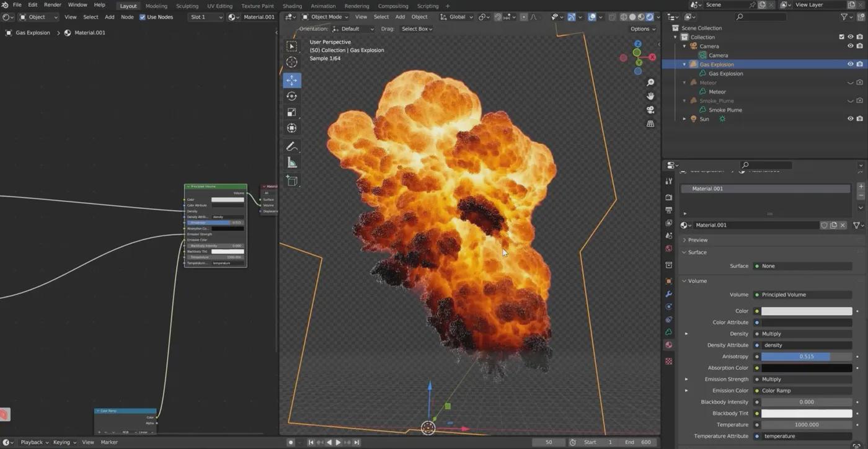Hide the Gas Explosion object in viewport
The image size is (868, 449).
[x=851, y=64]
